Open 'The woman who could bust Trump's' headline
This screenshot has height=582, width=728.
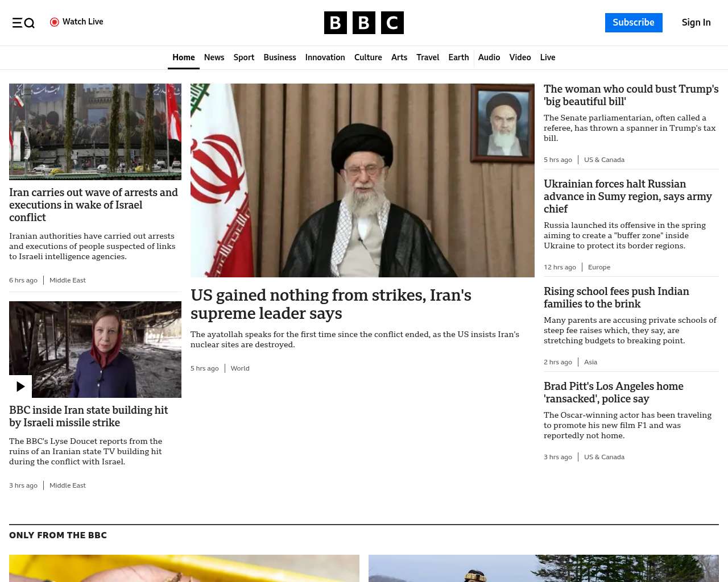(x=631, y=95)
